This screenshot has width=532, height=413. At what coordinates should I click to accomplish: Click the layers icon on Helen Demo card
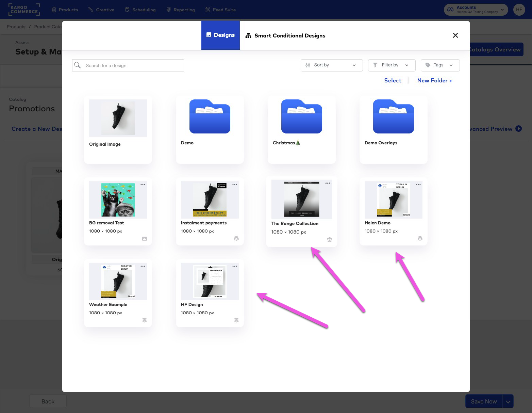coord(420,238)
